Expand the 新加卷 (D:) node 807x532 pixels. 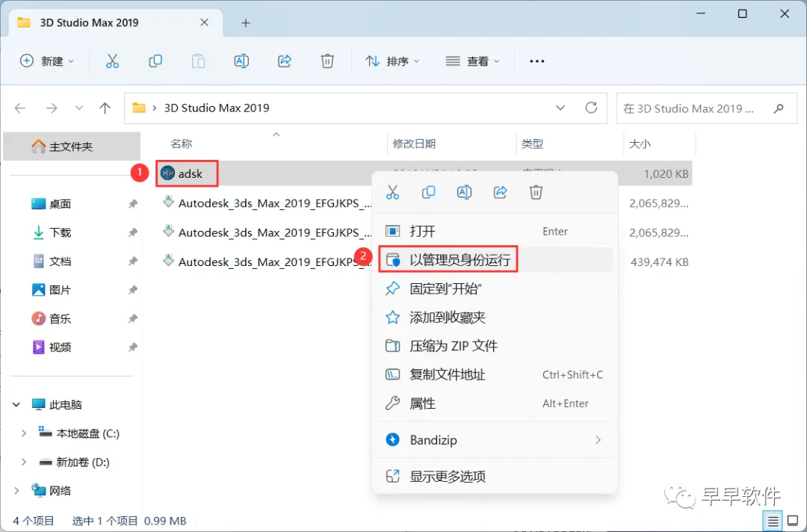(23, 462)
